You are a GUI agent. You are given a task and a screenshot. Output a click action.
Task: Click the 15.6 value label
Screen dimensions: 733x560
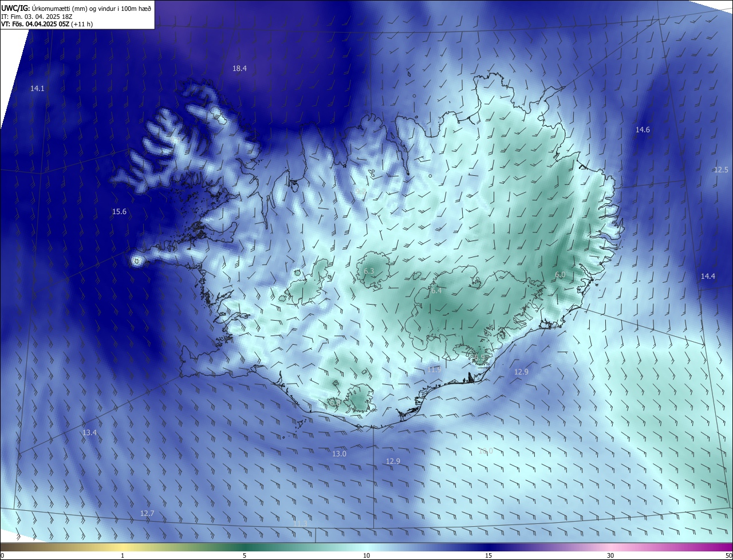pyautogui.click(x=119, y=212)
